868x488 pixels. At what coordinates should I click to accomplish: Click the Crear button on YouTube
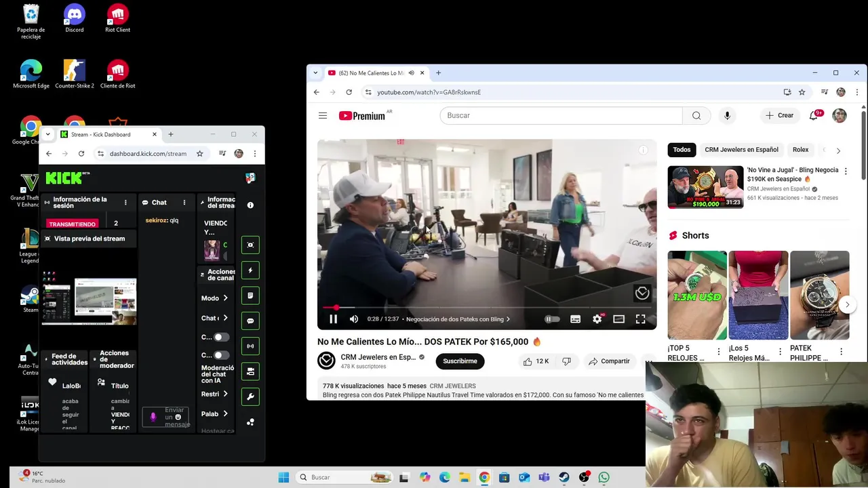click(x=779, y=115)
